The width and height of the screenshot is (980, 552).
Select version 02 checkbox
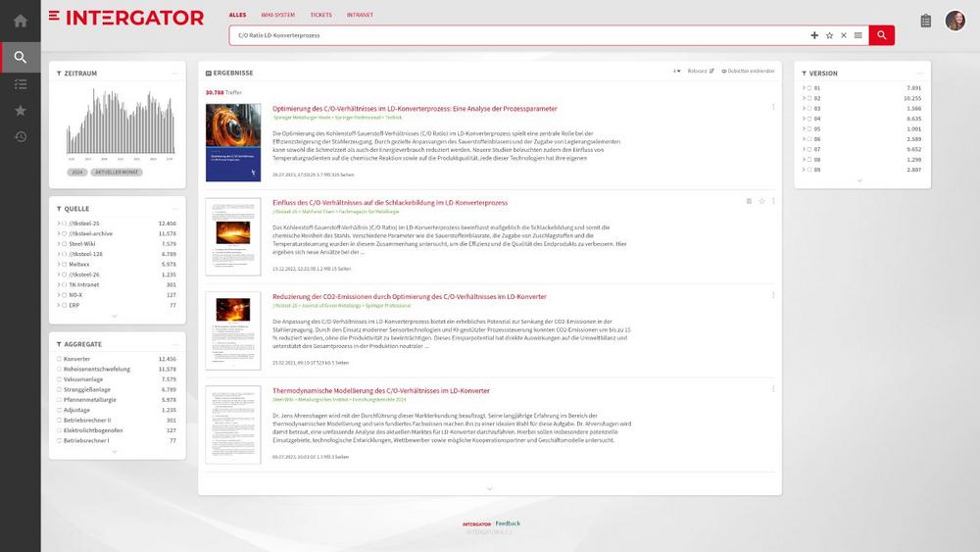click(x=809, y=98)
